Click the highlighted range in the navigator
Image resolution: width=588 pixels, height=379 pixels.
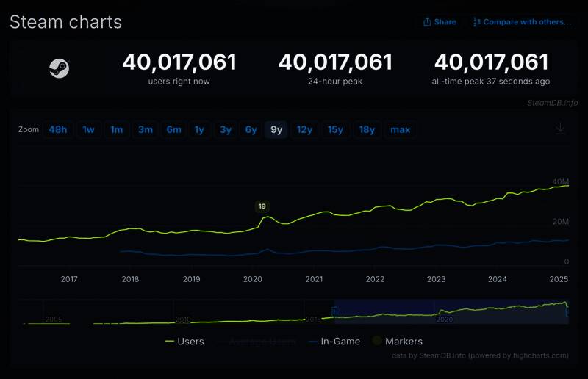click(450, 311)
